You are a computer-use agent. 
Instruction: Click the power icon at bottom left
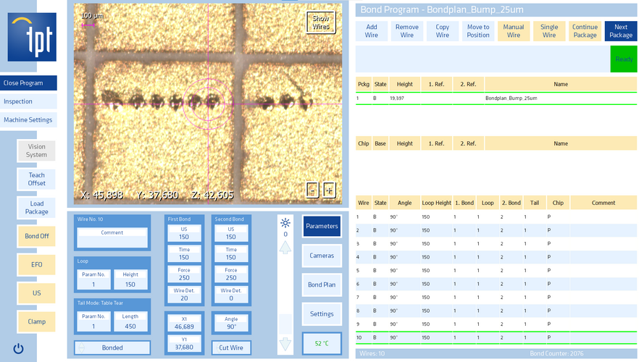[x=18, y=348]
